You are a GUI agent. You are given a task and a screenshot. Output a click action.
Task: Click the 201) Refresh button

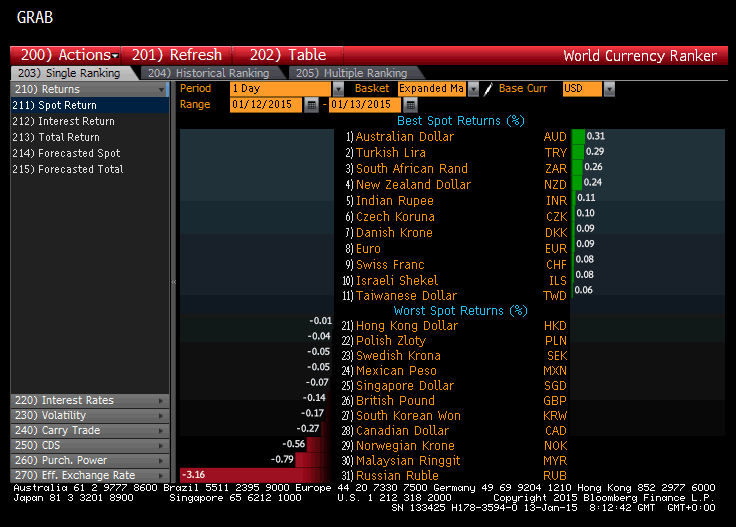pos(176,55)
